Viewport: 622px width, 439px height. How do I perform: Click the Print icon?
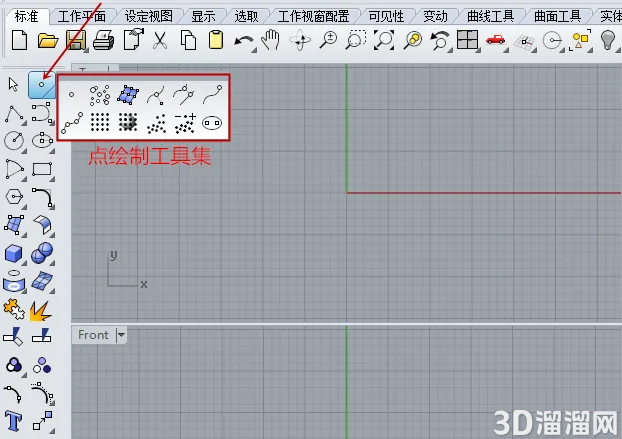click(x=104, y=41)
